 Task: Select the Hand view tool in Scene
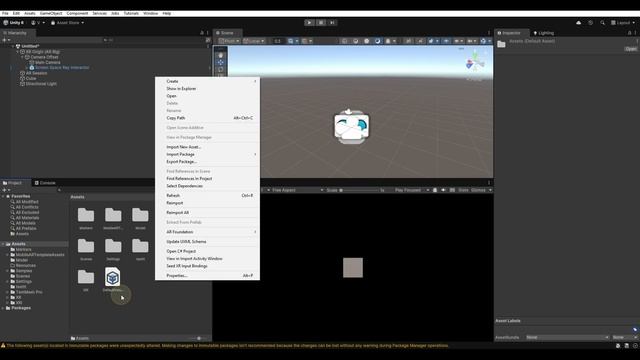tap(221, 55)
